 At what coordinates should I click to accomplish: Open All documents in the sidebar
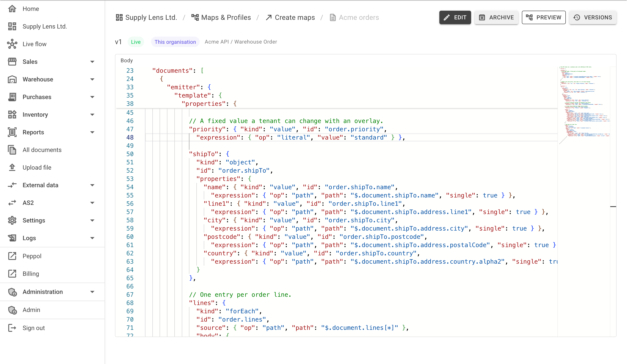pyautogui.click(x=52, y=150)
